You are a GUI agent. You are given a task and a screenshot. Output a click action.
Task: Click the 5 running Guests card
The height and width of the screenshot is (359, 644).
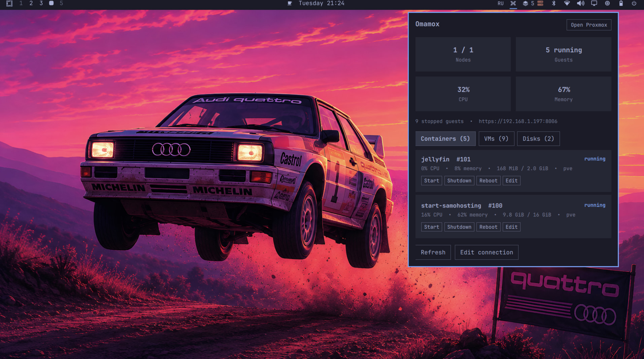coord(564,54)
